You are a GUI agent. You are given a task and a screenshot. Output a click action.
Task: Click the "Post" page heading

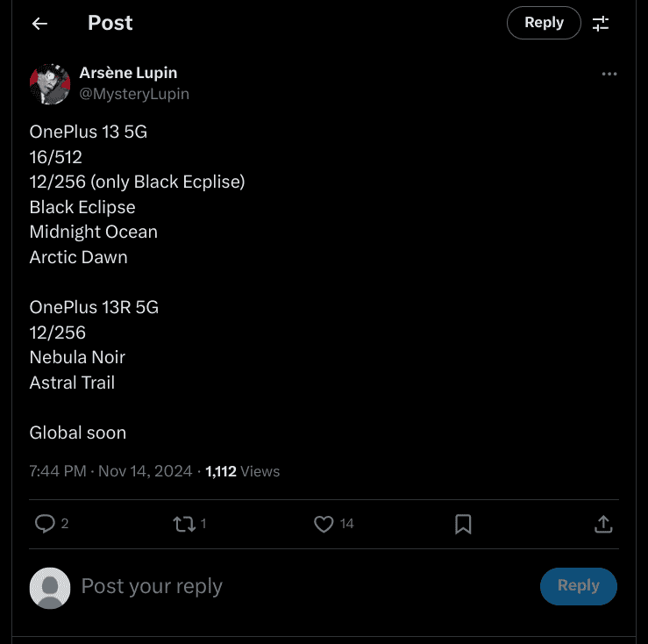(110, 24)
